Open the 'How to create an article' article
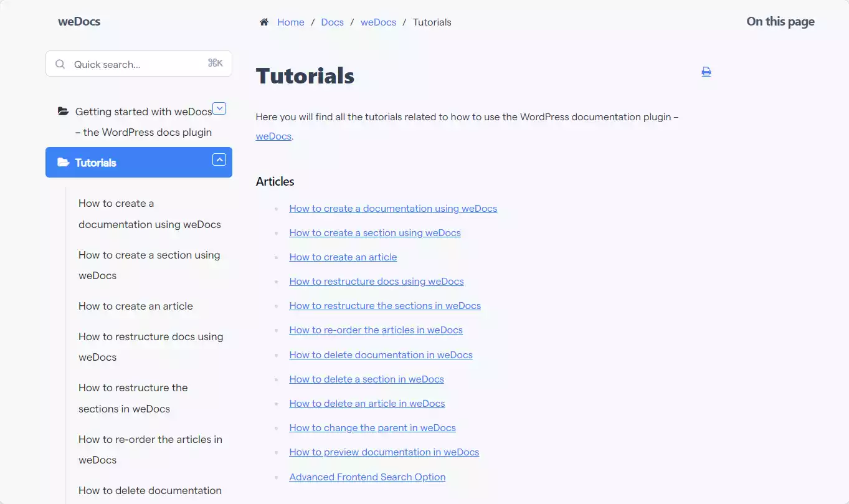Screen dimensions: 849x504 pyautogui.click(x=343, y=257)
